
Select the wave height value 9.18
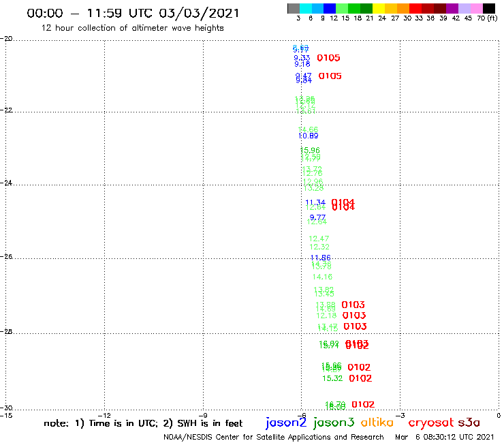click(x=302, y=64)
